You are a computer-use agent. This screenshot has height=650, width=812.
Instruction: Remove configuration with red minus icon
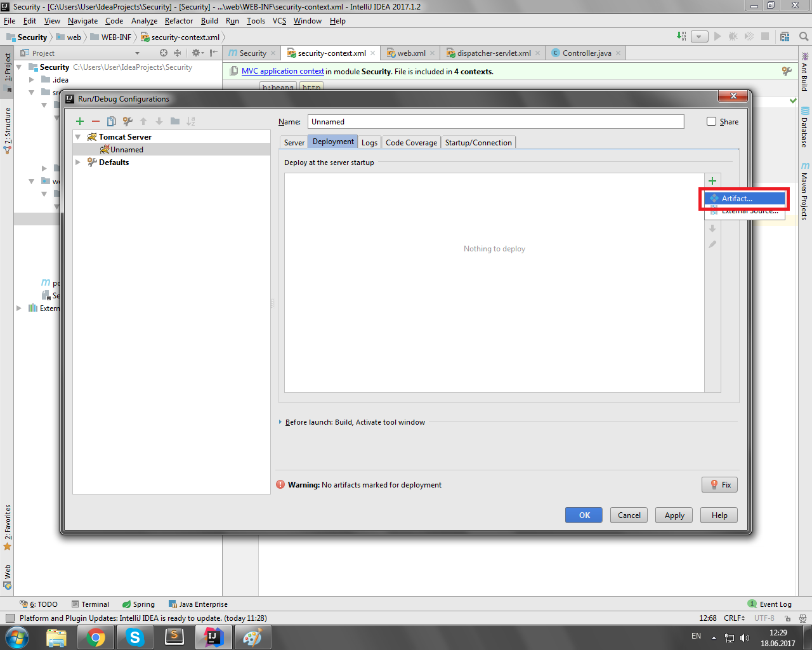pyautogui.click(x=96, y=121)
